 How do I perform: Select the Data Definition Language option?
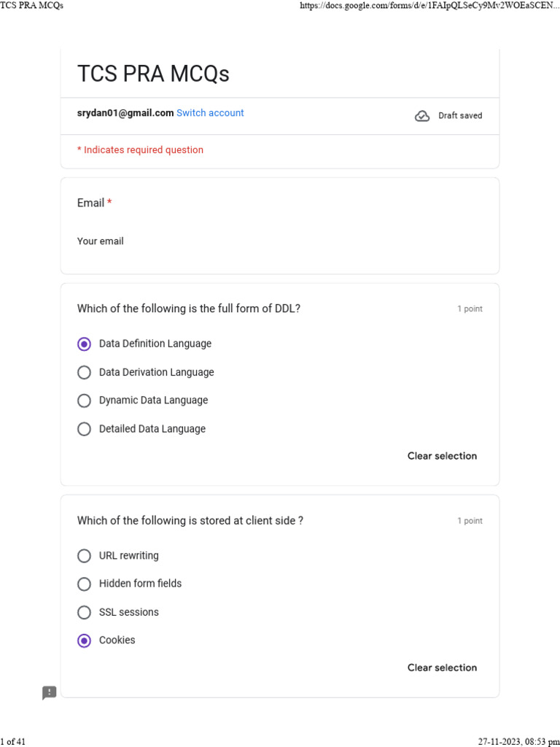click(85, 344)
